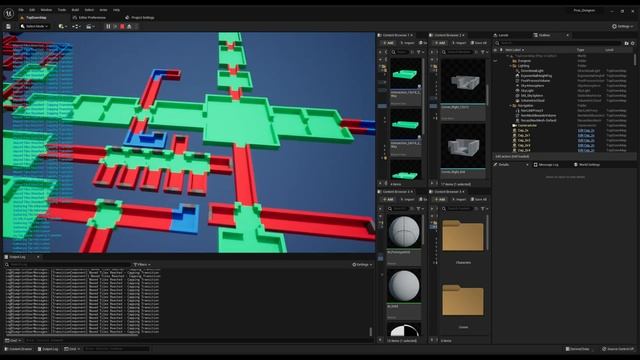The image size is (640, 360).
Task: Switch to Content Browser 1 tab
Action: tap(396, 36)
